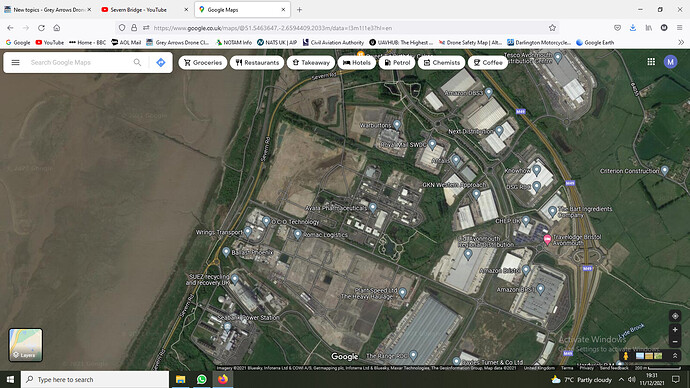Zoom in with the plus button
Image resolution: width=690 pixels, height=388 pixels.
click(675, 329)
